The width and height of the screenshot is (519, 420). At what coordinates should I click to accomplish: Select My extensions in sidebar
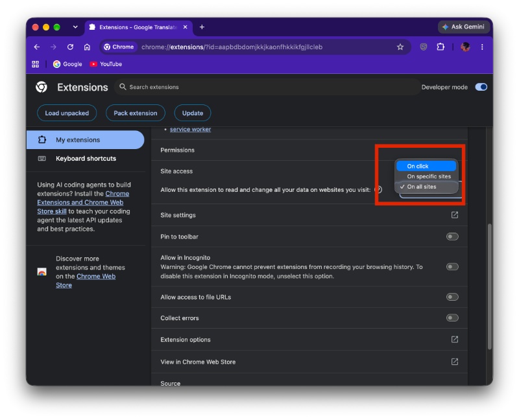pos(86,140)
